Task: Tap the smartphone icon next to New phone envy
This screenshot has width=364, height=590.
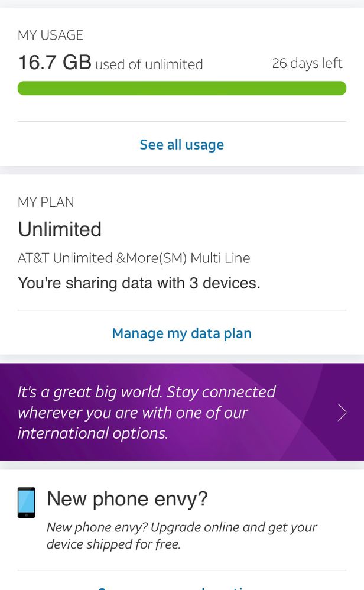Action: tap(26, 501)
